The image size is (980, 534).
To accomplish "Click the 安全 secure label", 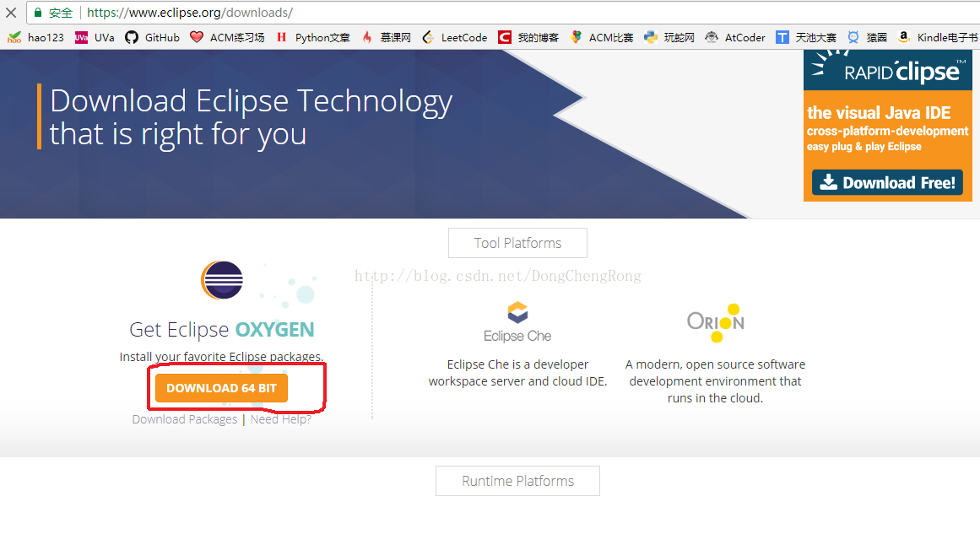I will pyautogui.click(x=61, y=13).
